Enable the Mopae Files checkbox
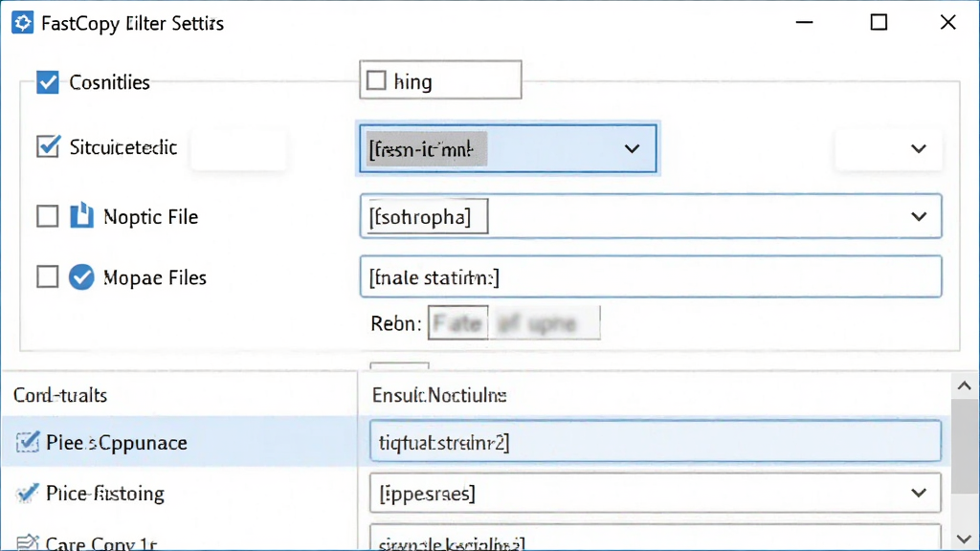This screenshot has height=551, width=980. 48,276
